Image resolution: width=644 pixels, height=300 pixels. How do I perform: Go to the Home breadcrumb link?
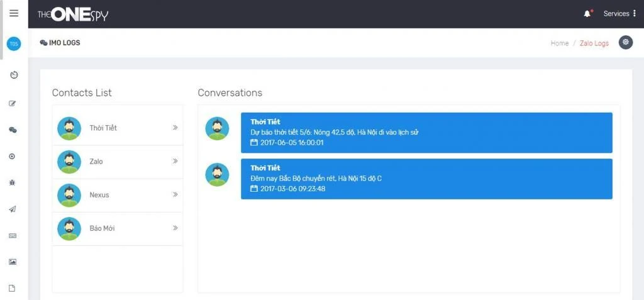tap(559, 43)
